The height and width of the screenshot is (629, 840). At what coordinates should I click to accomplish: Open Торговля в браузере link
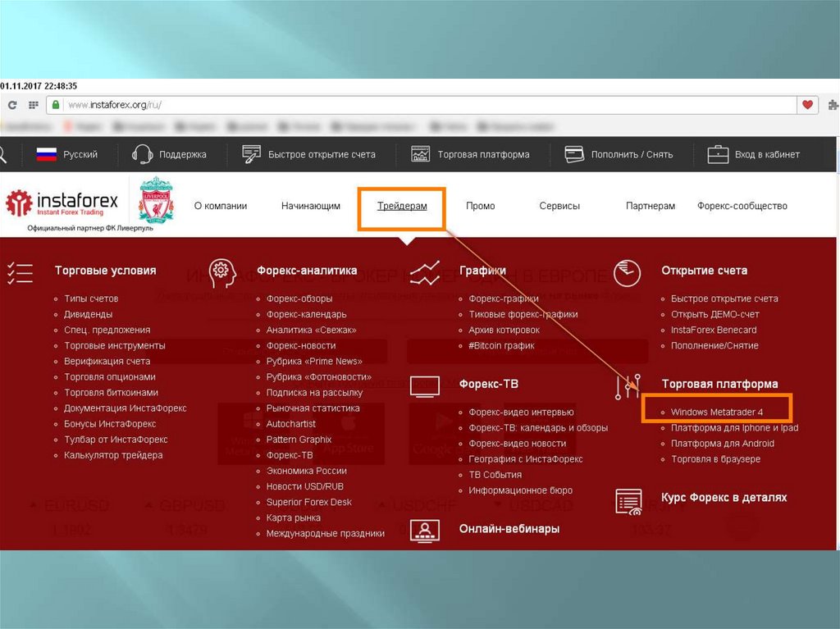[x=715, y=458]
